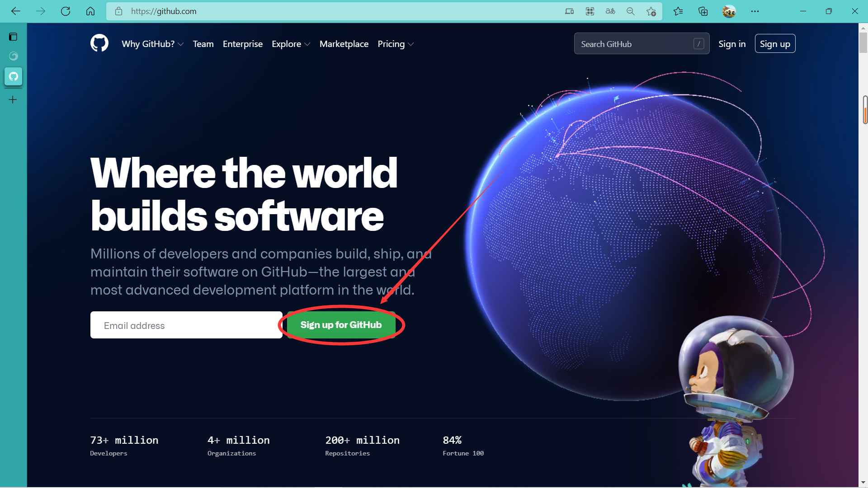
Task: Open the Favorites star list icon
Action: click(x=678, y=11)
